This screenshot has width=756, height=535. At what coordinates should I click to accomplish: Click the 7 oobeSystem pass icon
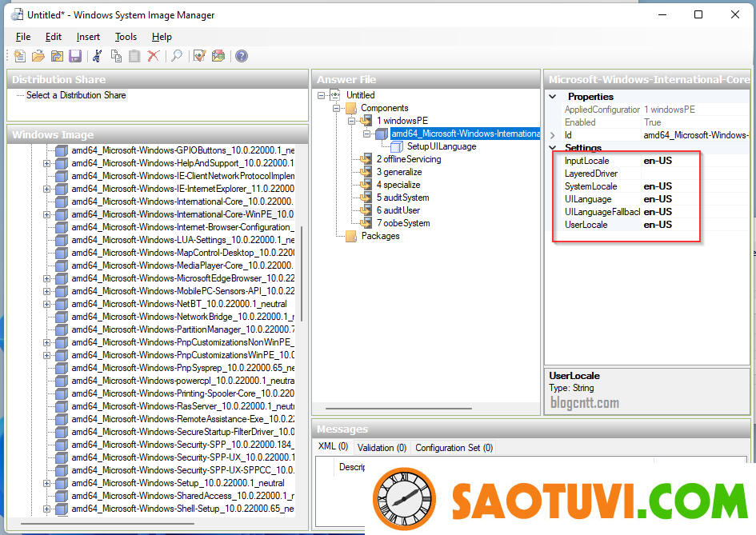pos(366,223)
